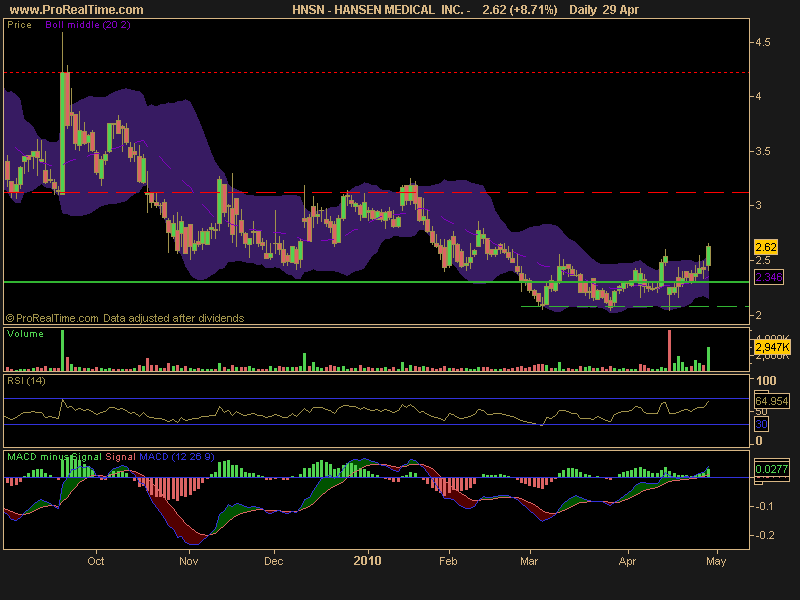The height and width of the screenshot is (600, 800).
Task: Click the Boll middle (20 2) indicator label
Action: [88, 24]
